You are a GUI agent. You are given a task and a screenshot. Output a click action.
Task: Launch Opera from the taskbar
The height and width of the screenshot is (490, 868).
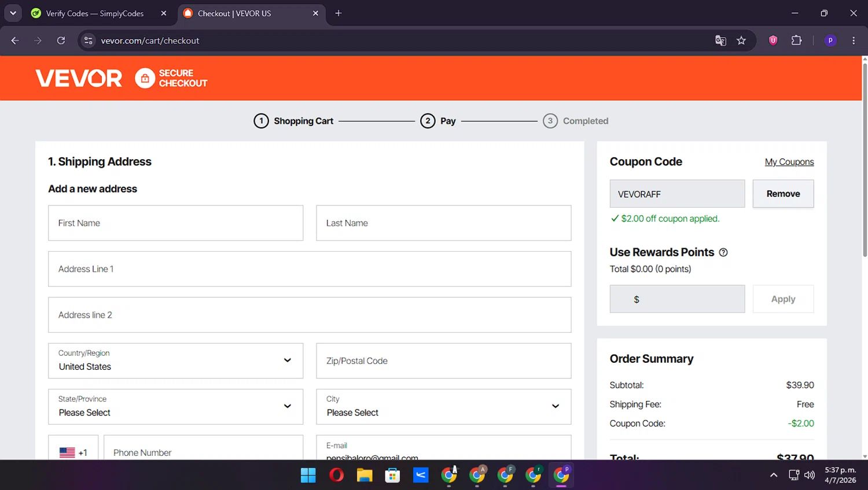click(x=336, y=475)
